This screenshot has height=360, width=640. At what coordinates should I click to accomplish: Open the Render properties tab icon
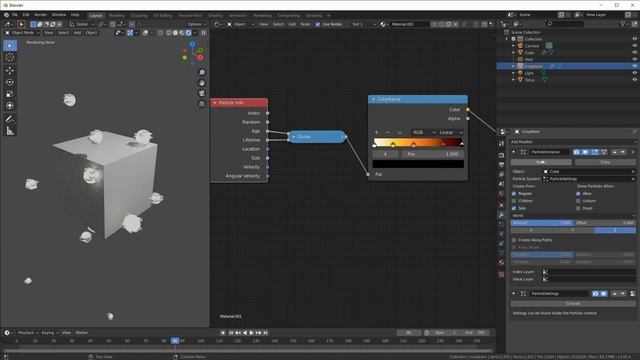point(502,156)
